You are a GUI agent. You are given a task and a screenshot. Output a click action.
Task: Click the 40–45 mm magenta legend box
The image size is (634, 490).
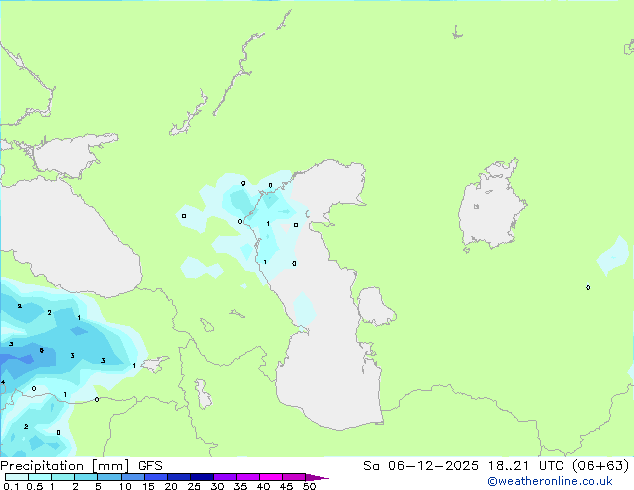[271, 477]
